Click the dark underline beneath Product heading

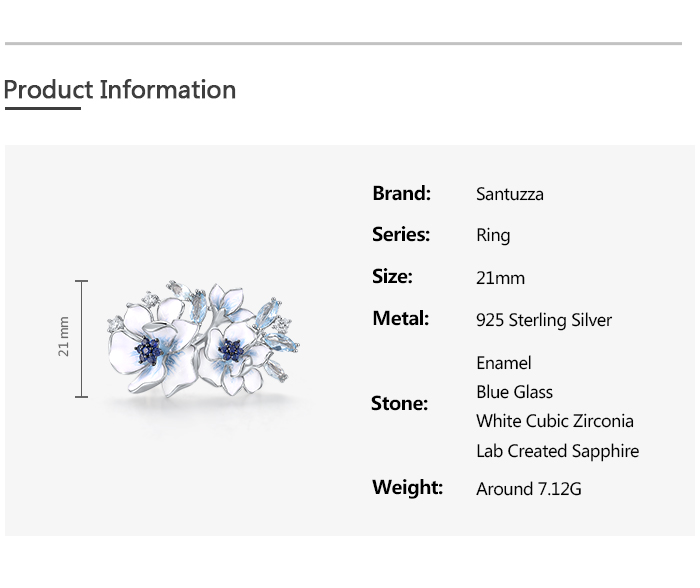[x=42, y=108]
